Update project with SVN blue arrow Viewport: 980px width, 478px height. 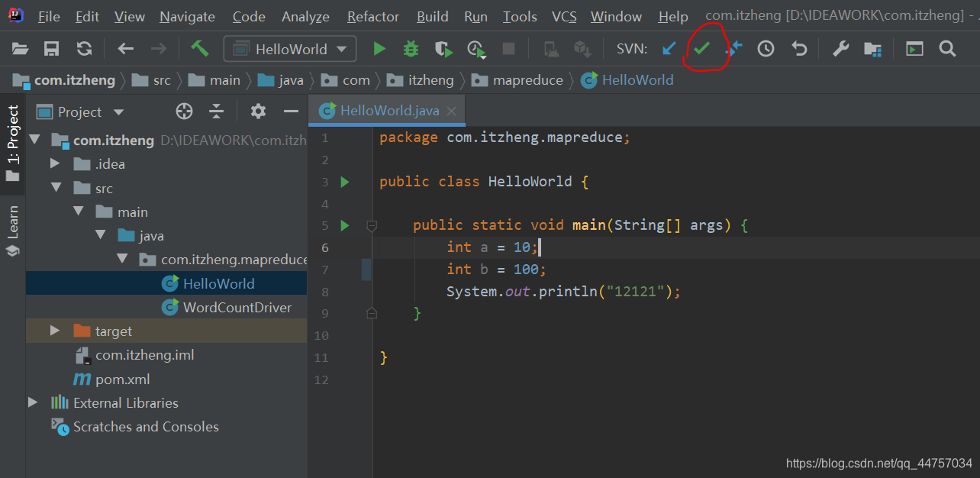[x=669, y=49]
